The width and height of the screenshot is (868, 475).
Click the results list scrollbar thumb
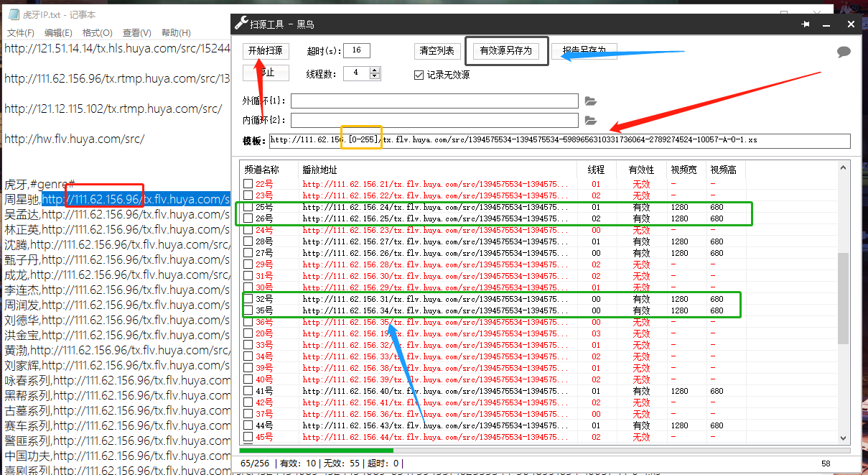pos(844,298)
